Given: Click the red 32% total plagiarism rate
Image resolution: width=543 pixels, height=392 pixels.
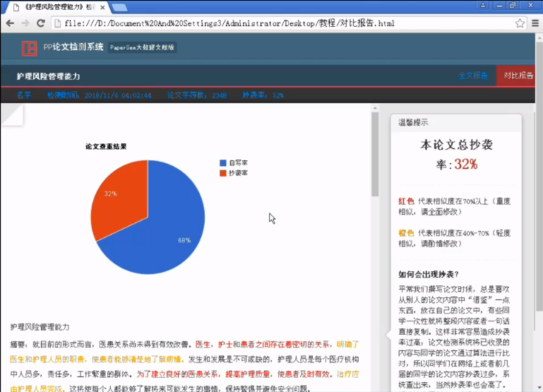Looking at the screenshot, I should [466, 164].
